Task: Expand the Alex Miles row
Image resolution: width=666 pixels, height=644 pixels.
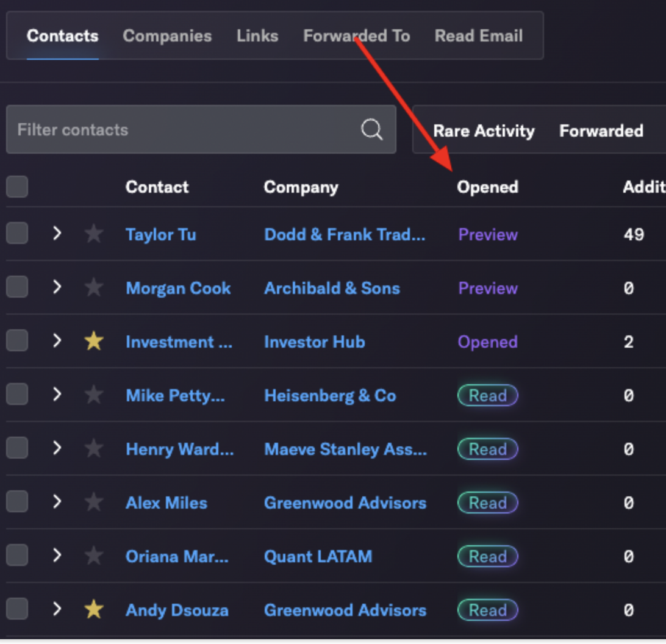Action: point(57,501)
